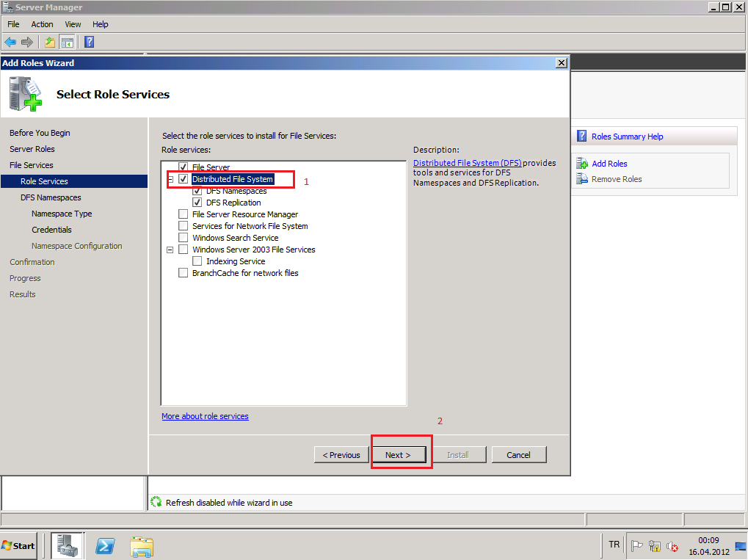The height and width of the screenshot is (560, 748).
Task: Open the blue Help question mark icon
Action: tap(89, 42)
